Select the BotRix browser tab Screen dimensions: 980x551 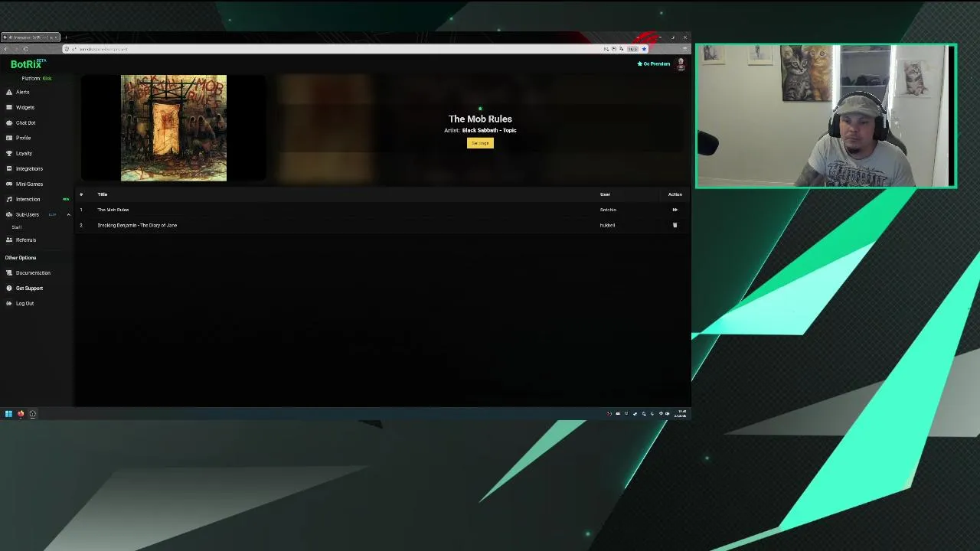pos(31,37)
